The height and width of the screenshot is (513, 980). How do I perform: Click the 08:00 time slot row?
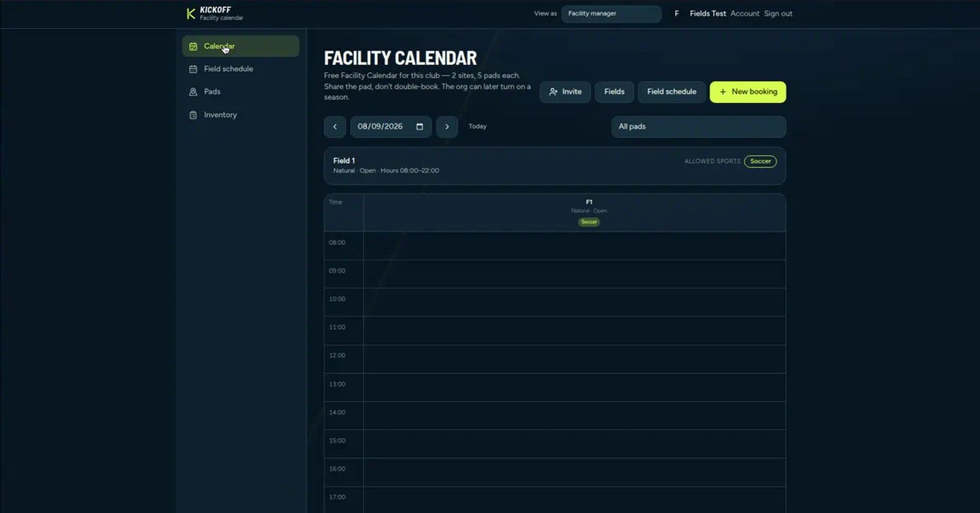[x=555, y=246]
